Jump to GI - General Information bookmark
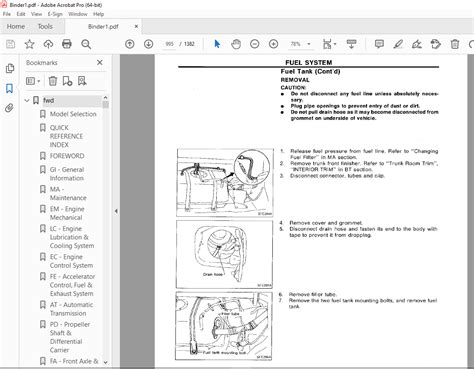Image resolution: width=474 pixels, height=369 pixels. pyautogui.click(x=67, y=174)
